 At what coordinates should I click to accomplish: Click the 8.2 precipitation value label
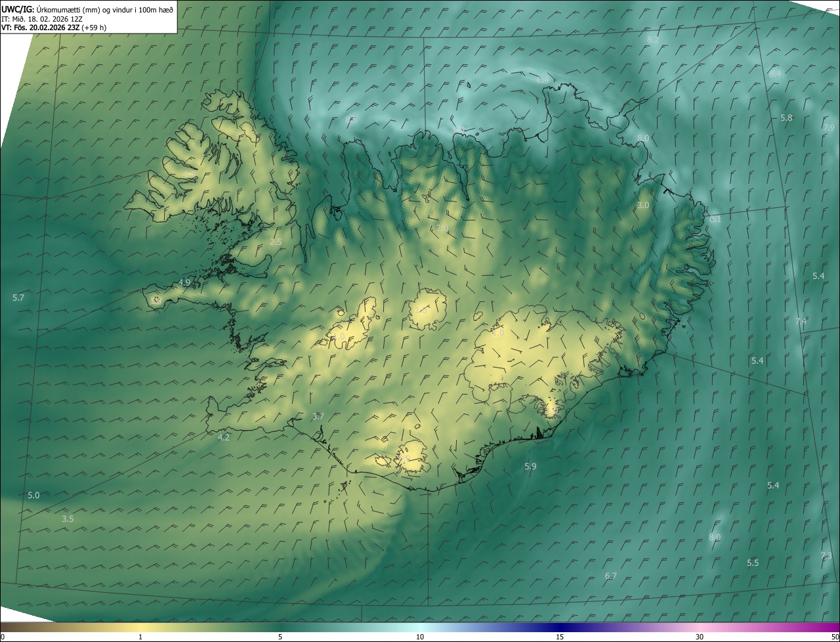coord(653,40)
